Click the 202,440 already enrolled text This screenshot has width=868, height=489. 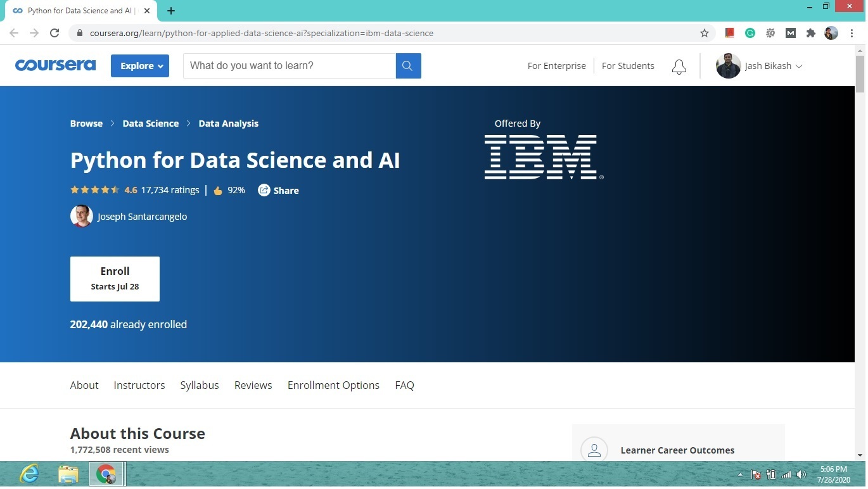(129, 324)
